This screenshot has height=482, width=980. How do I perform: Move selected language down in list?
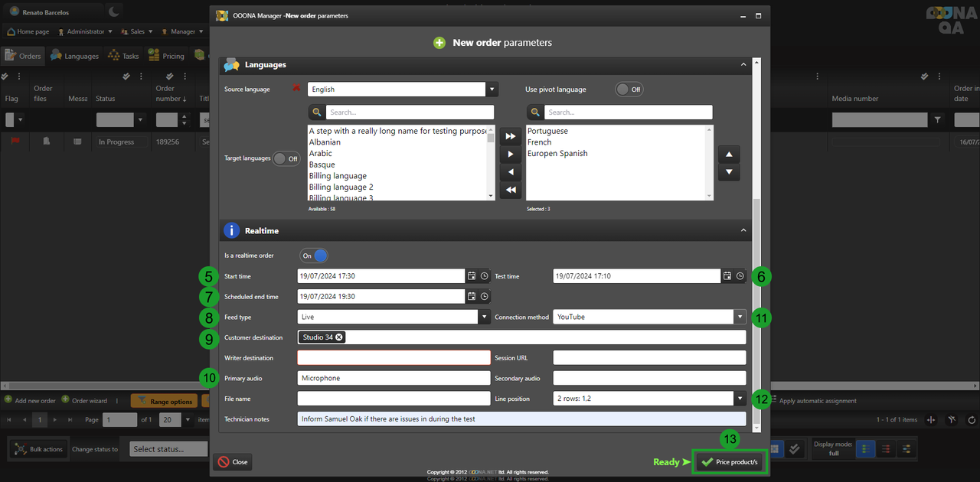(729, 172)
